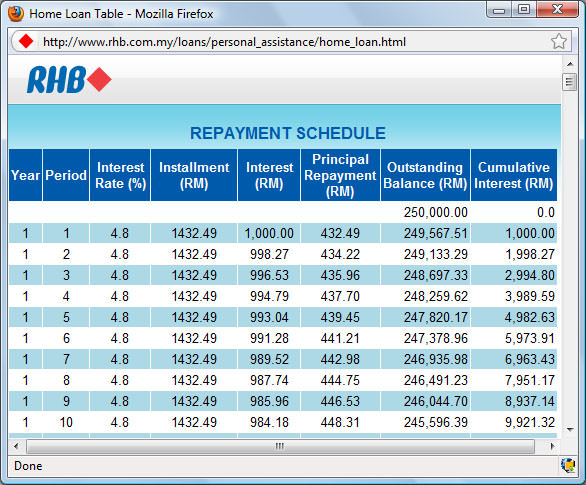
Task: Click the horizontal scrollbar left arrow
Action: coord(16,446)
